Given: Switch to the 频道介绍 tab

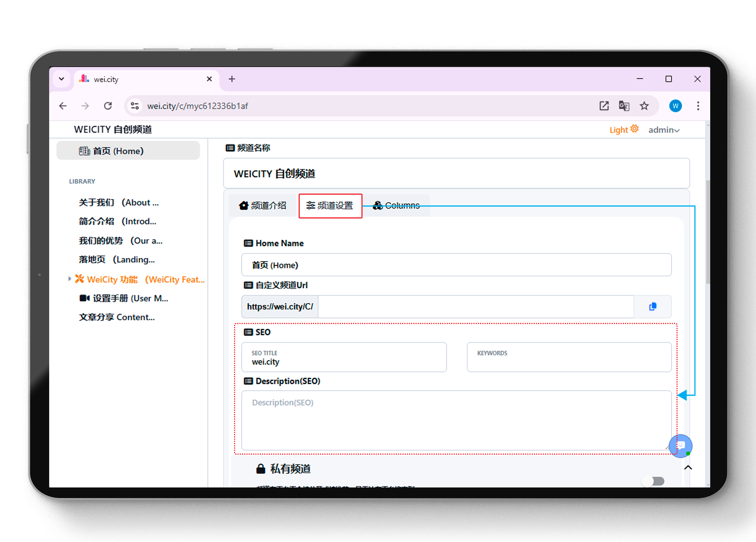Looking at the screenshot, I should coord(263,205).
